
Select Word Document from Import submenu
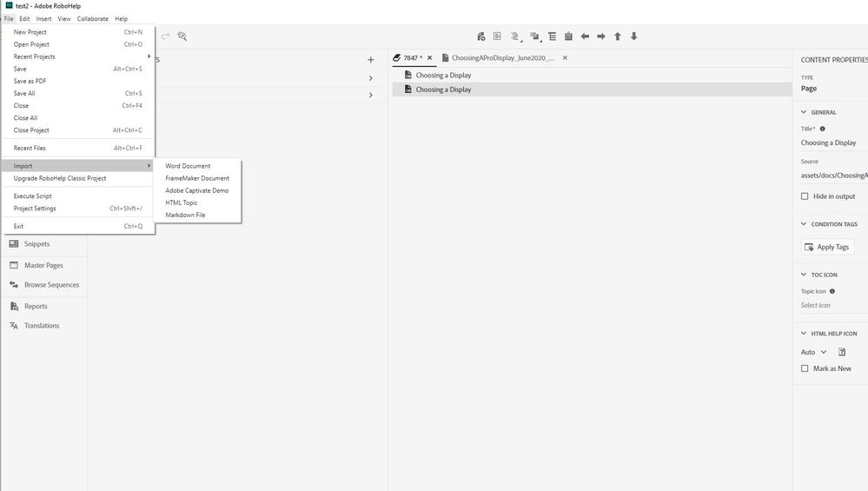pyautogui.click(x=188, y=166)
